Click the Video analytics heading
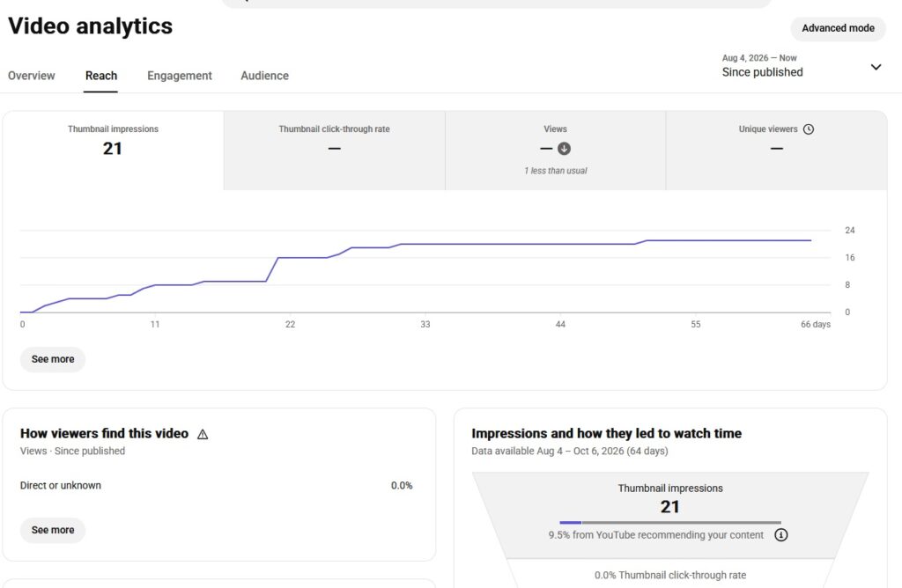The width and height of the screenshot is (902, 588). pyautogui.click(x=91, y=26)
